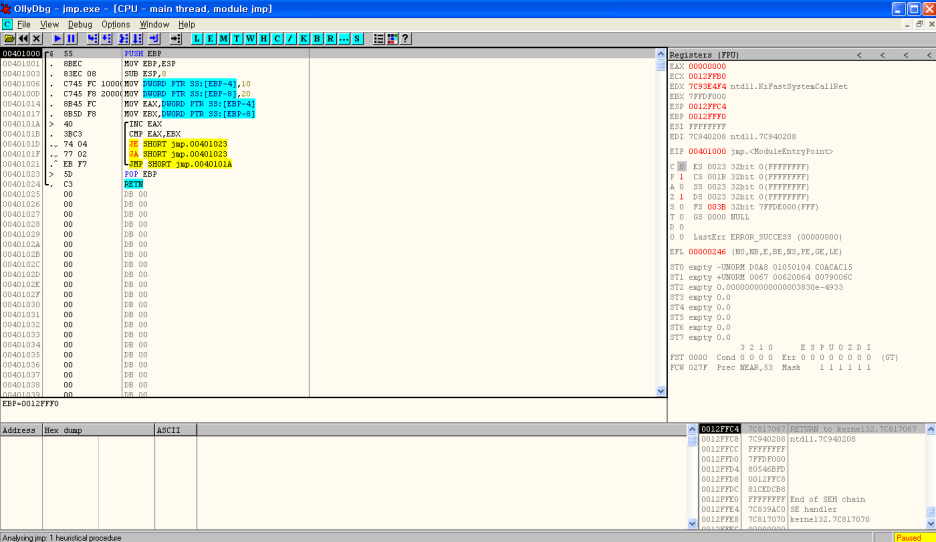Select the C flag value in registers
The width and height of the screenshot is (936, 542).
681,167
